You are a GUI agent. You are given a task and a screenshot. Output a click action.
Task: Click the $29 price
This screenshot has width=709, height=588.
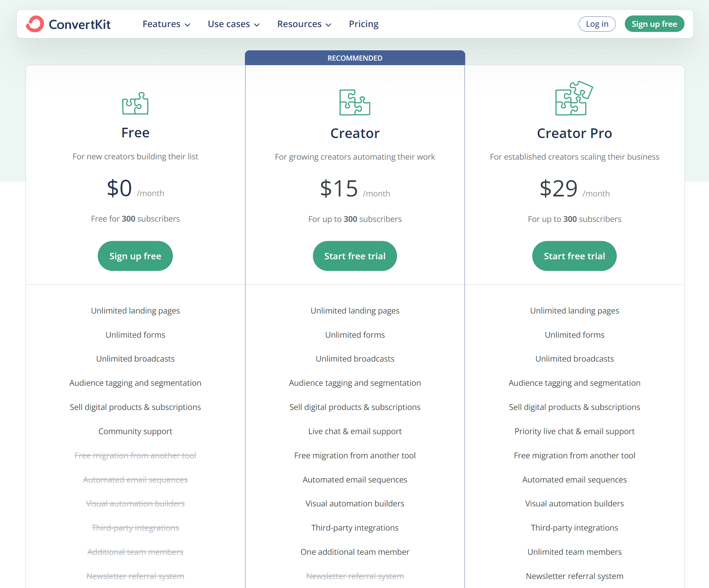pos(558,188)
